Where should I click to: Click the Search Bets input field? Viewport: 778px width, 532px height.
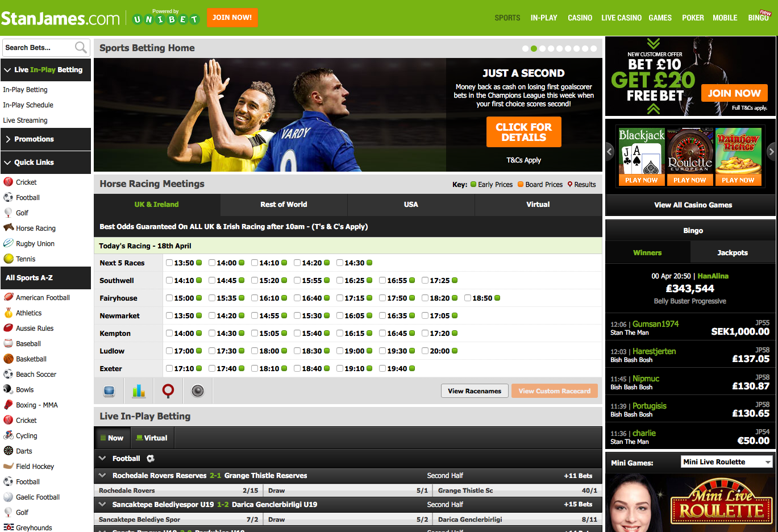[x=38, y=48]
